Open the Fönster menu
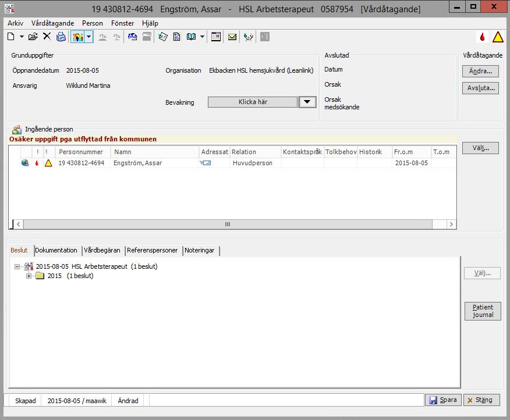 click(x=122, y=23)
